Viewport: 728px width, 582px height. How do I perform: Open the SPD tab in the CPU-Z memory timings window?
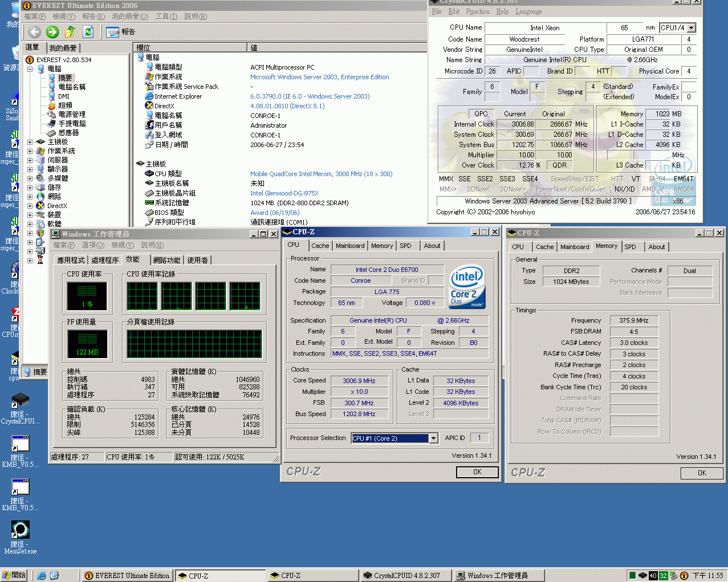[630, 247]
